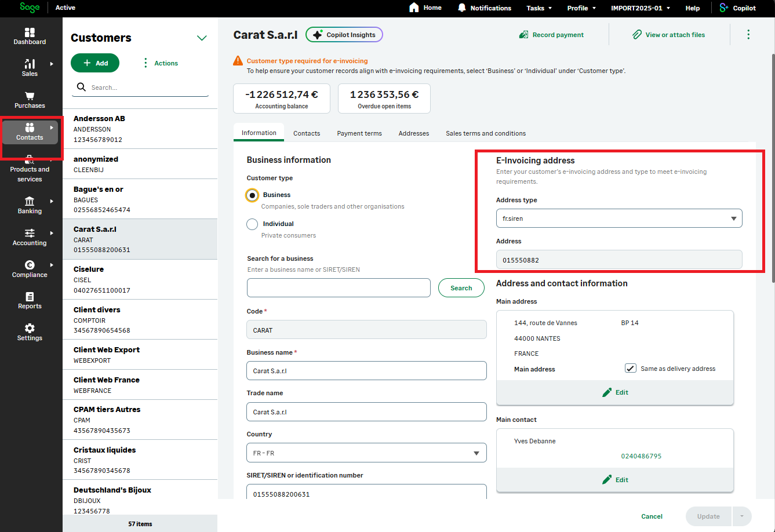This screenshot has height=532, width=775.
Task: Switch to Sales terms and conditions tab
Action: click(x=486, y=133)
